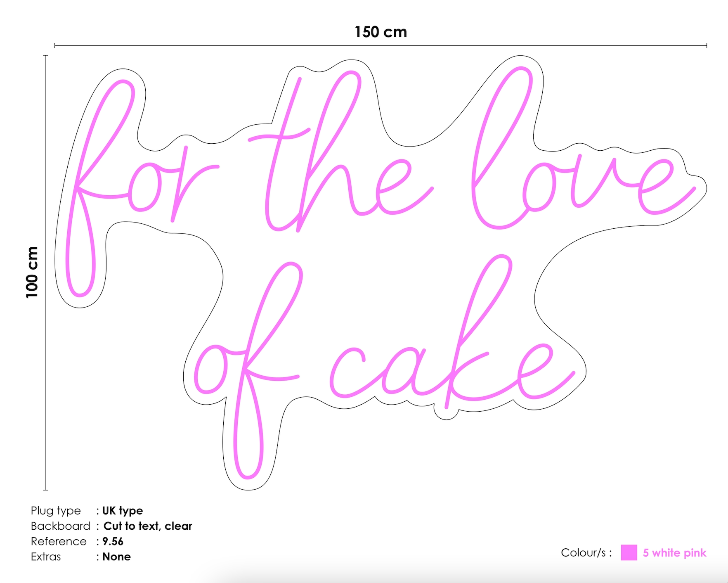Image resolution: width=728 pixels, height=583 pixels.
Task: Click the 'Reference' label
Action: (59, 541)
